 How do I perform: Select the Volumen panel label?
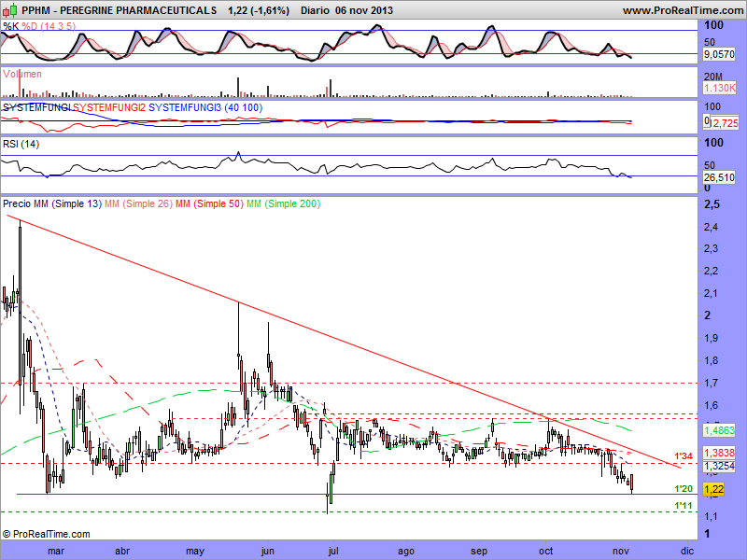pos(22,74)
